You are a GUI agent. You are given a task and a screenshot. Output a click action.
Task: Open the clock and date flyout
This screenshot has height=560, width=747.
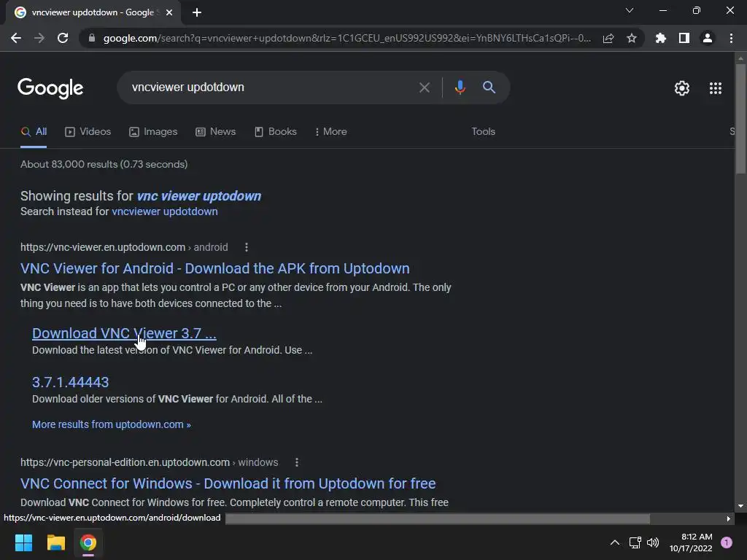click(x=691, y=542)
